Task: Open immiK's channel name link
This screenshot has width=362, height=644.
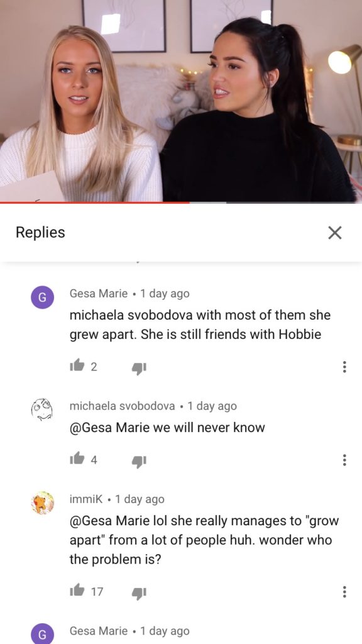Action: click(86, 499)
